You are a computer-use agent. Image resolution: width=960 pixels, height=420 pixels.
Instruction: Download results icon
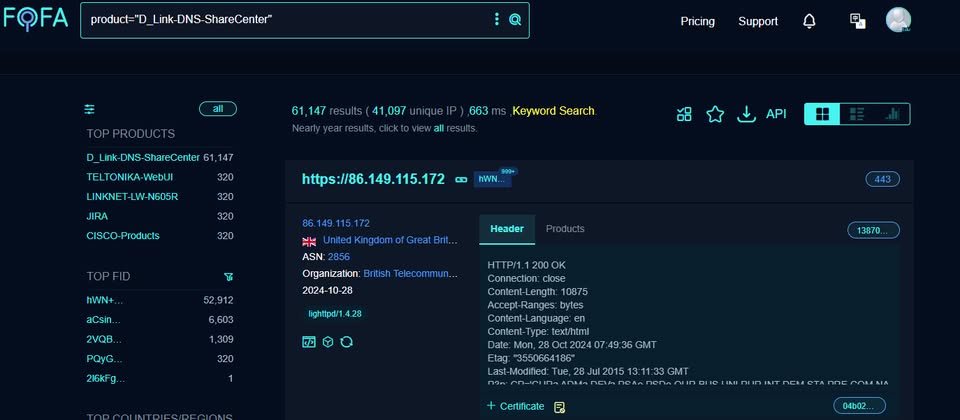click(746, 114)
